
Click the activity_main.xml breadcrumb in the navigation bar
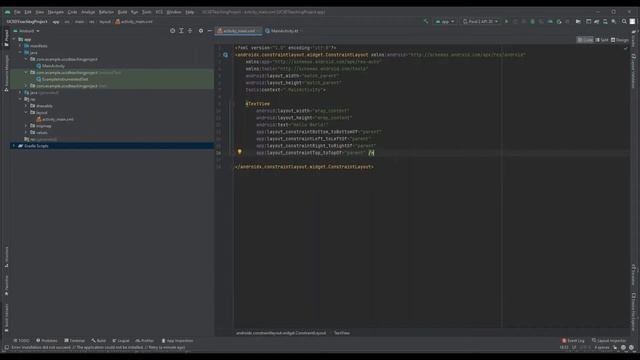(134, 22)
